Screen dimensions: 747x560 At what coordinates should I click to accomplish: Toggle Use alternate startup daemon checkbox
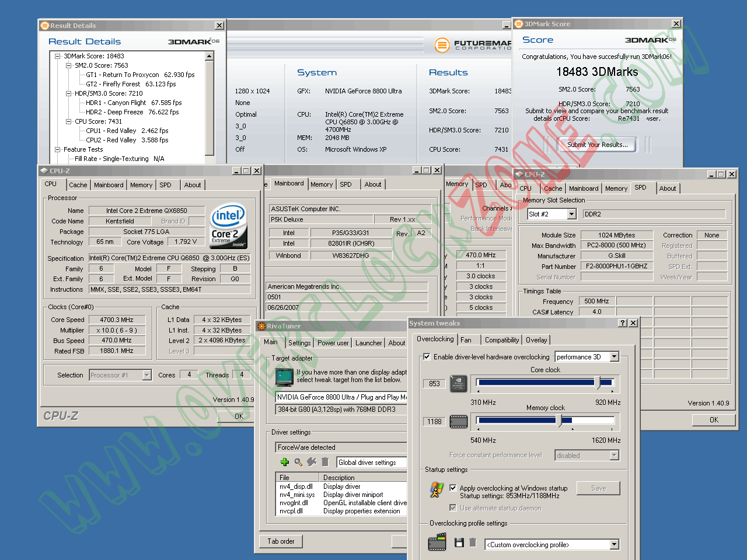pos(453,508)
